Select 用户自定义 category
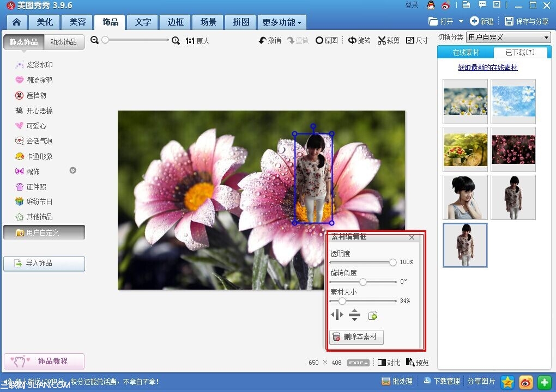Screen dimensions: 556x392 [44, 232]
